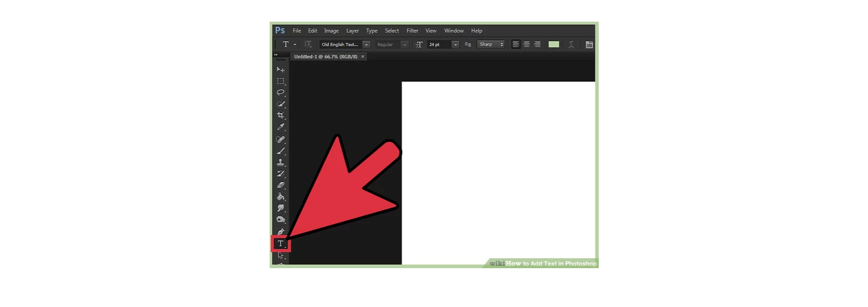
Task: Close the Untitled-1 document tab
Action: click(363, 56)
